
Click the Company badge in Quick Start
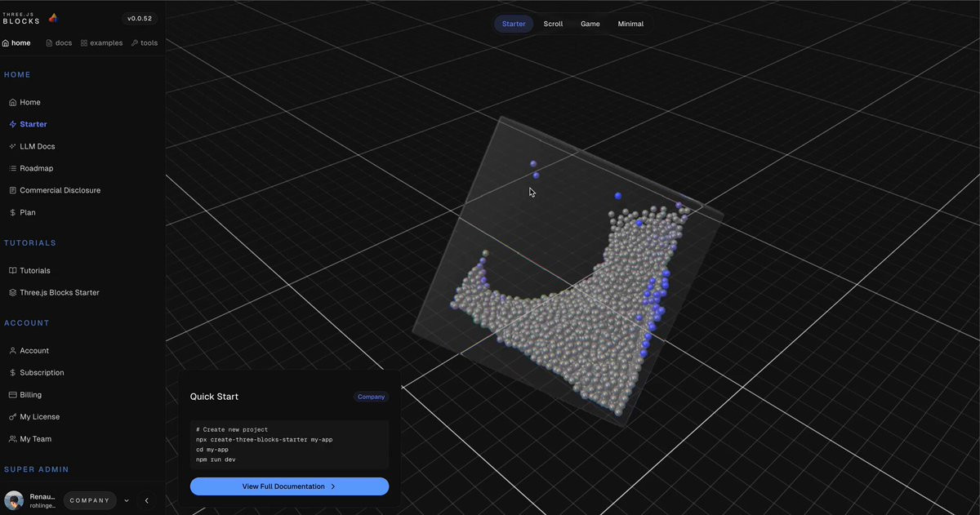point(371,397)
